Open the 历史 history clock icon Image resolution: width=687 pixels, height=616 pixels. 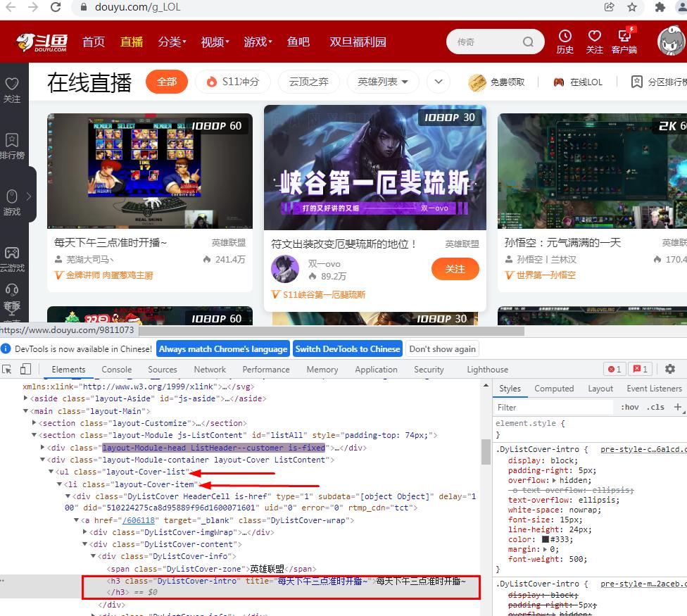click(565, 42)
